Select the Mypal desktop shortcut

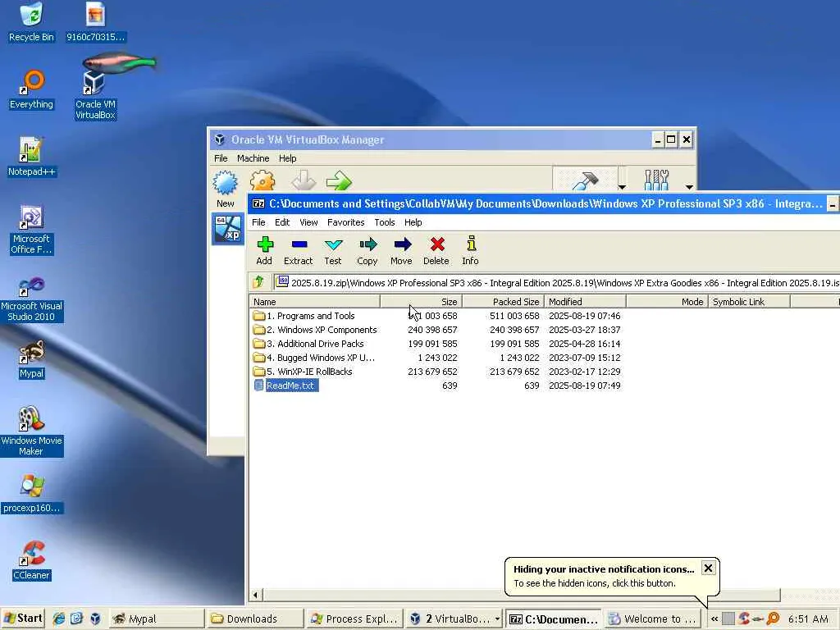pos(32,359)
